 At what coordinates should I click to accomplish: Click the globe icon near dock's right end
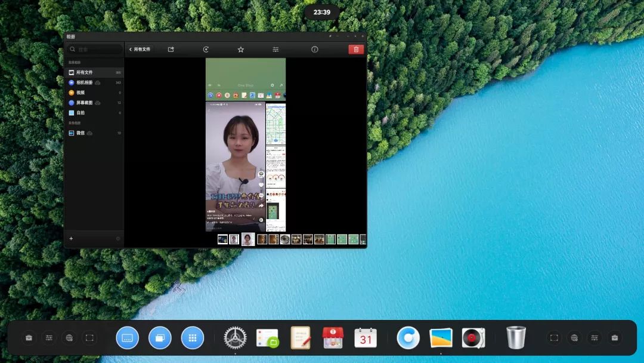pyautogui.click(x=574, y=338)
